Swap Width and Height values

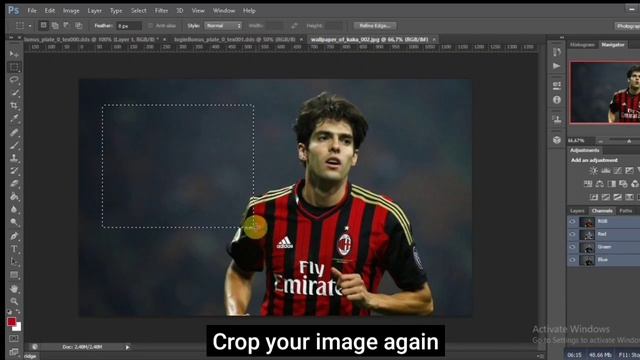tap(294, 26)
